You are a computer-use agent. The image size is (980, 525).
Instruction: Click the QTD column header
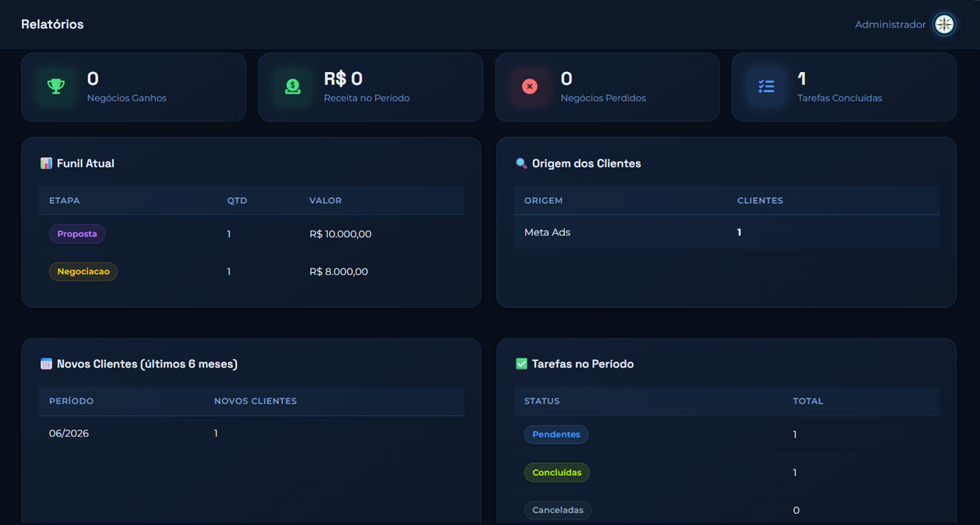pyautogui.click(x=237, y=201)
